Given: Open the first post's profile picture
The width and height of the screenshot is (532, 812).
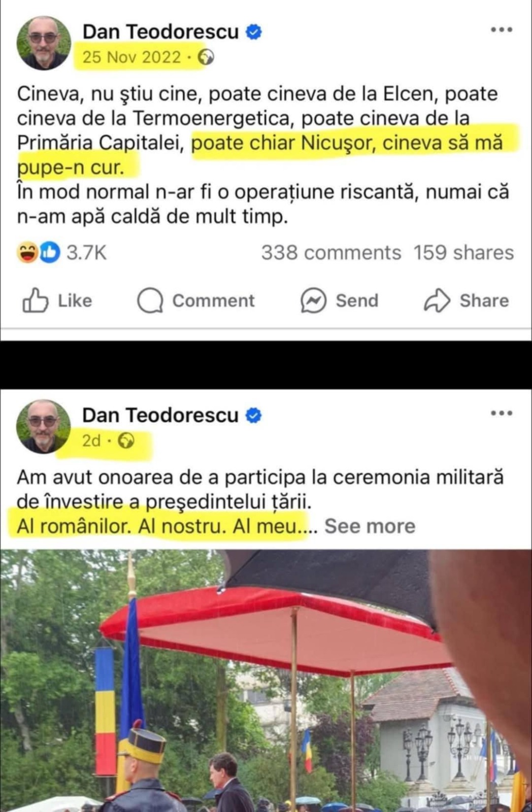Looking at the screenshot, I should 44,43.
